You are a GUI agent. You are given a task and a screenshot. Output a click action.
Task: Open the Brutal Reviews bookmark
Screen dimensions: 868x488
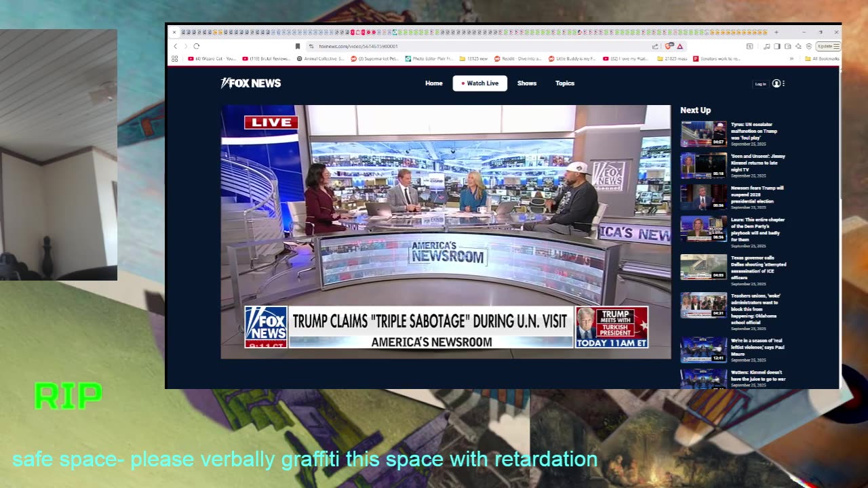click(x=267, y=59)
